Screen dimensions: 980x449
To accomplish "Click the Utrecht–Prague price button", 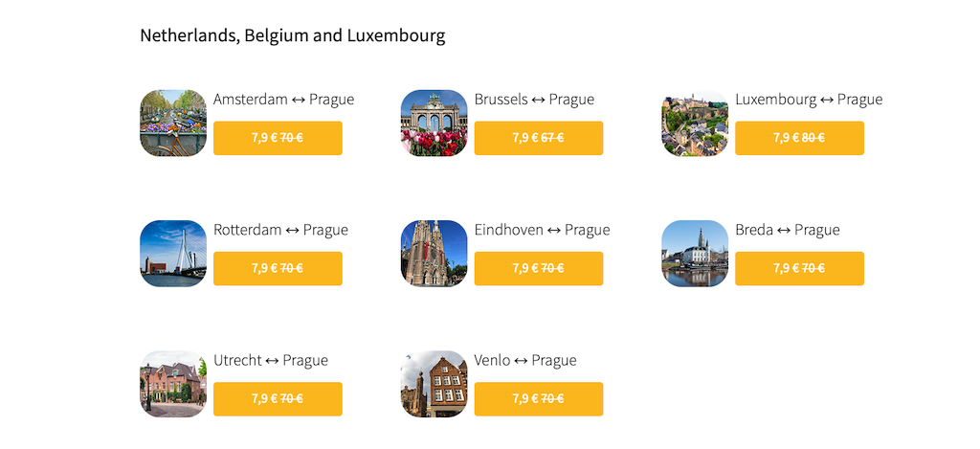I will click(278, 398).
